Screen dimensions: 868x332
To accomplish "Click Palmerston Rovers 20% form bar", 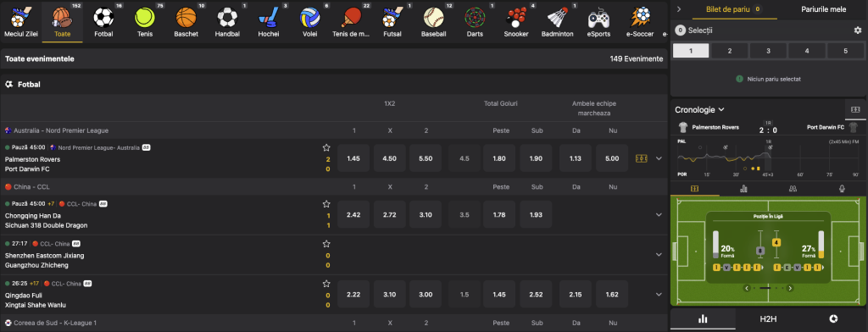I will (x=715, y=245).
